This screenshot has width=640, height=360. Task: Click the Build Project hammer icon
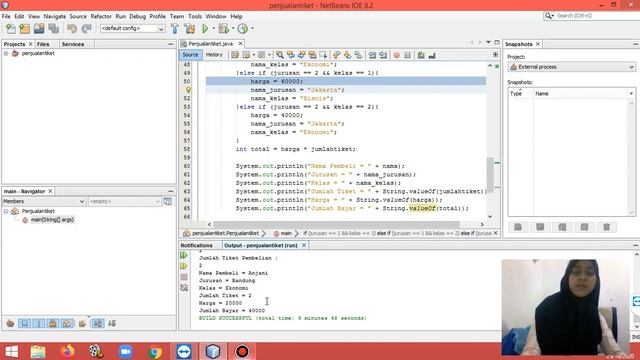pyautogui.click(x=175, y=29)
